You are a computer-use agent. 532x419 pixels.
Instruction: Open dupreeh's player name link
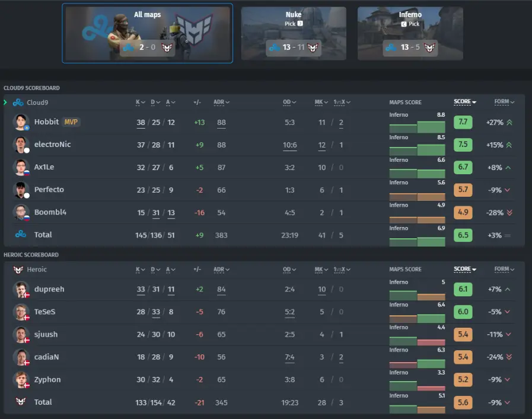click(x=49, y=289)
